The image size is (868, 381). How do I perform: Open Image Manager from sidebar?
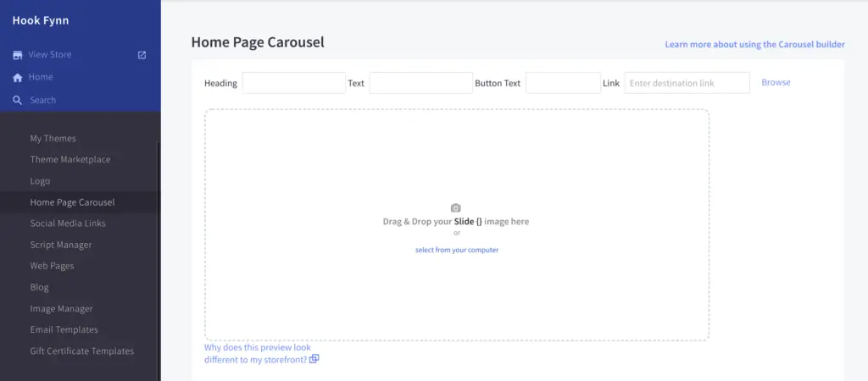point(61,309)
